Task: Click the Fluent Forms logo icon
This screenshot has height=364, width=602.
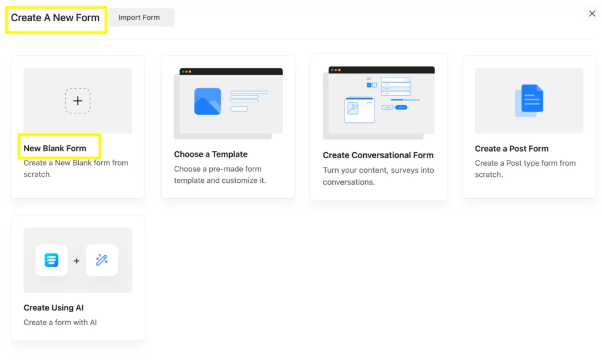Action: click(x=51, y=260)
